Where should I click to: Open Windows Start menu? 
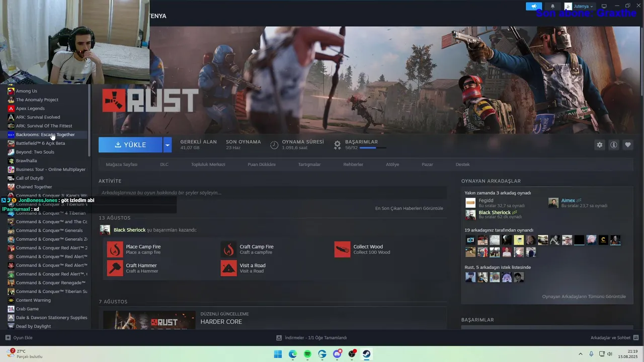(x=278, y=354)
